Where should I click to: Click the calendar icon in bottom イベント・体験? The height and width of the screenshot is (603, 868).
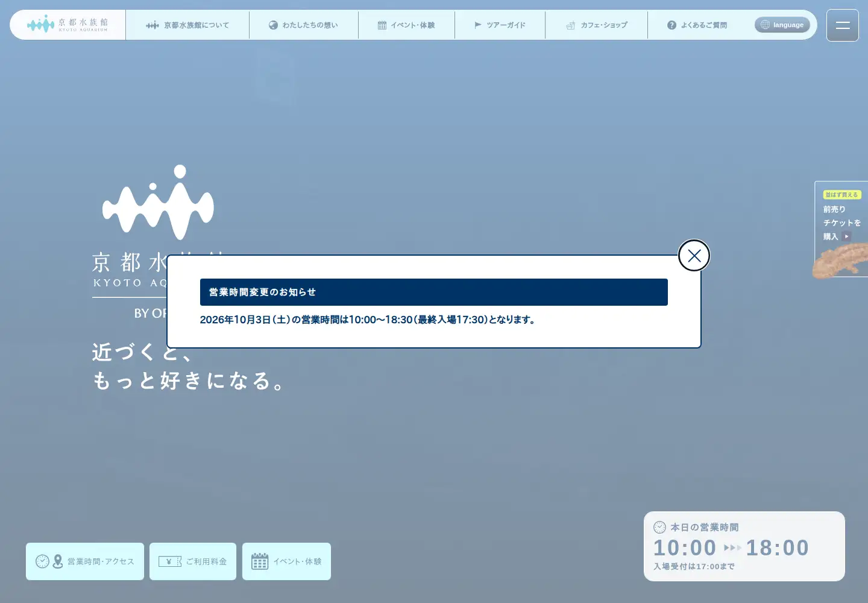[x=260, y=561]
